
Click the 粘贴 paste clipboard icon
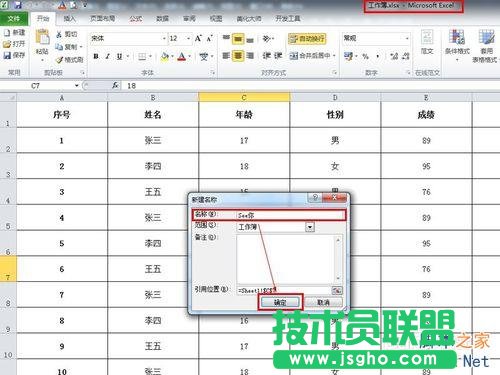[42, 37]
